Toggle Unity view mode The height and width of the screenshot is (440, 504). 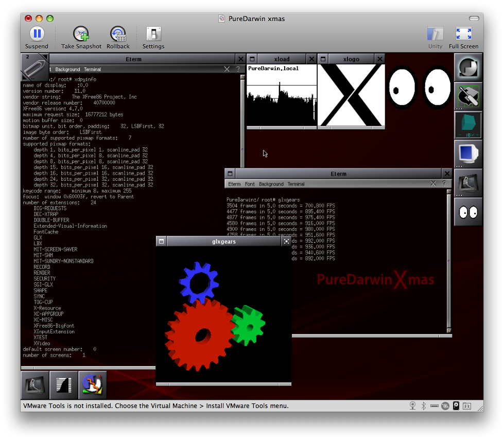pyautogui.click(x=435, y=35)
